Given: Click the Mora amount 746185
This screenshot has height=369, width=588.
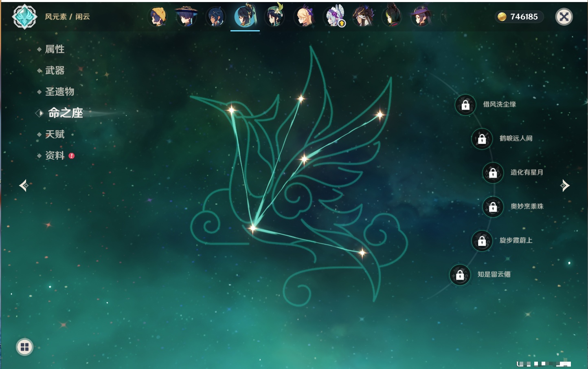Looking at the screenshot, I should coord(524,17).
